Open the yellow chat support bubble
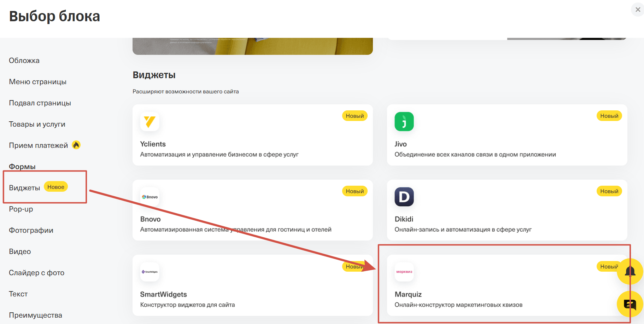This screenshot has height=324, width=644. pyautogui.click(x=630, y=304)
